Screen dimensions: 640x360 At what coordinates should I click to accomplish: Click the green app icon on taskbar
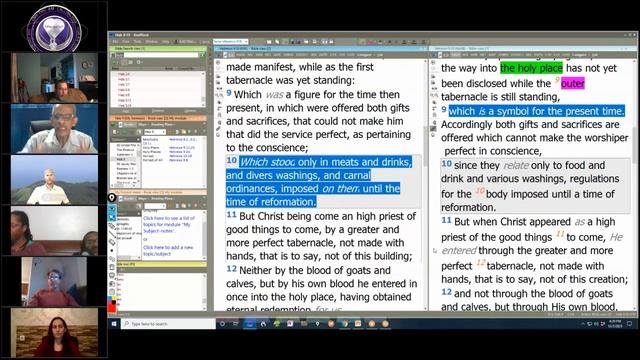pos(277,324)
